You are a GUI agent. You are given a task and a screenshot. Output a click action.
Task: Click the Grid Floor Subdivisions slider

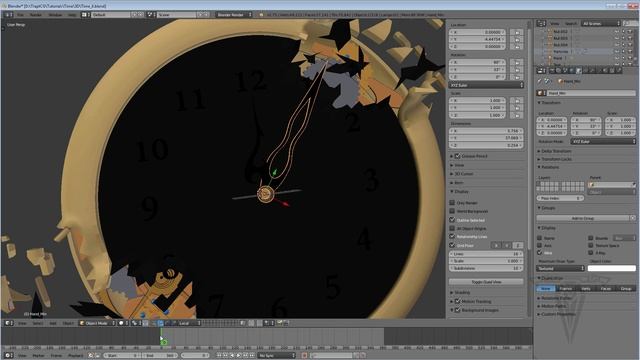point(486,268)
